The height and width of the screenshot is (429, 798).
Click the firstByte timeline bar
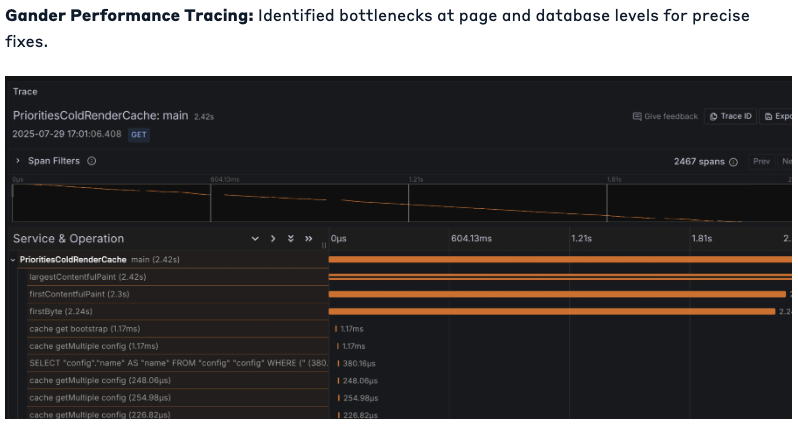[552, 311]
